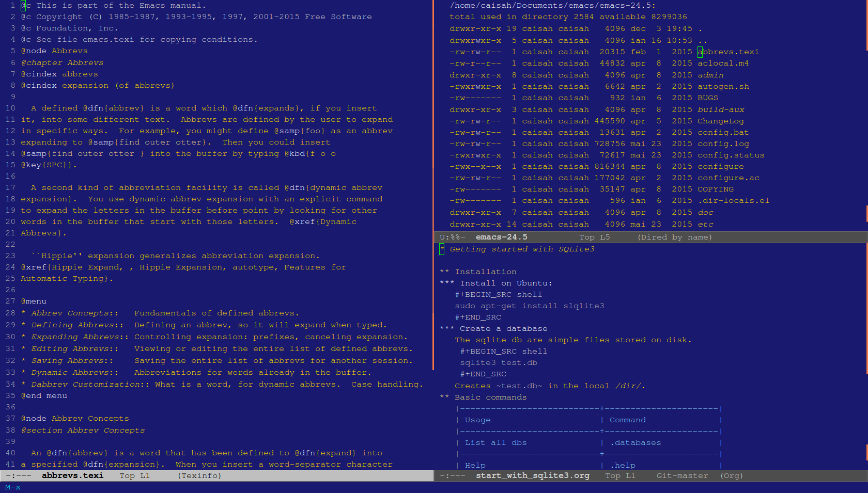The image size is (868, 493).
Task: Click the (Texinfo) mode indicator
Action: (199, 475)
